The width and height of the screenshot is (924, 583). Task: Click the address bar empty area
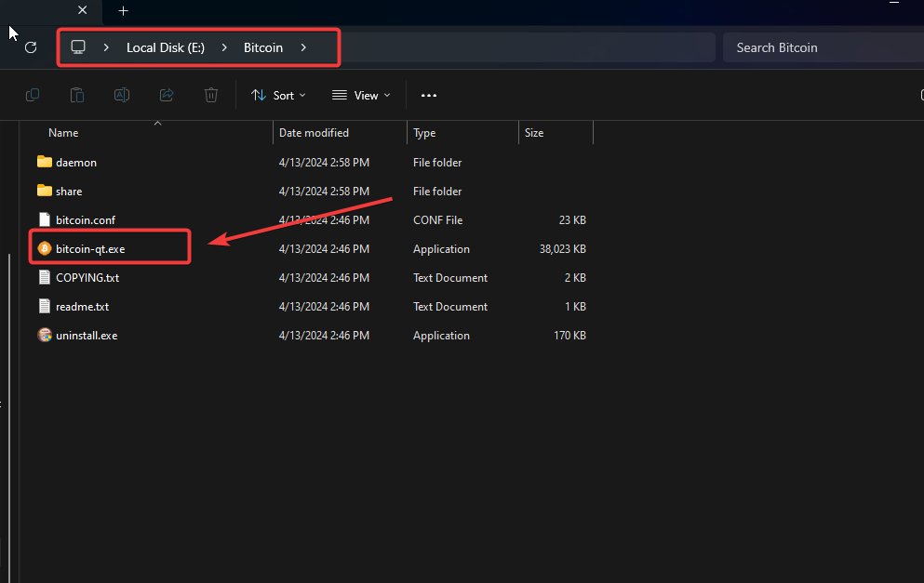click(x=528, y=47)
